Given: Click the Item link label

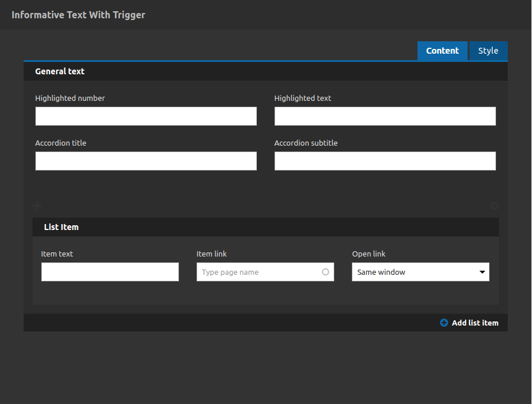Looking at the screenshot, I should click(x=211, y=254).
